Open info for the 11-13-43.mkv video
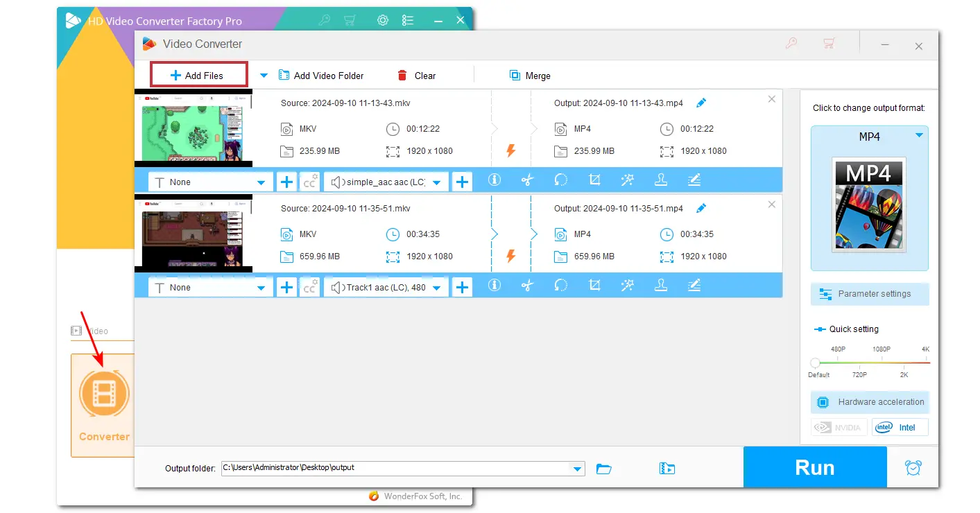This screenshot has height=513, width=980. [495, 180]
